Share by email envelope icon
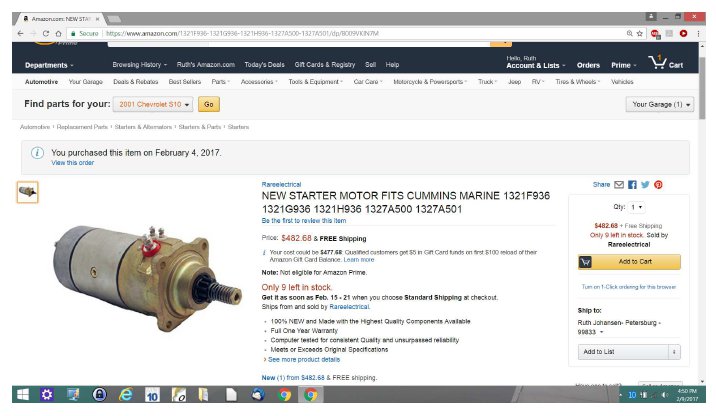This screenshot has width=716, height=416. tap(619, 185)
